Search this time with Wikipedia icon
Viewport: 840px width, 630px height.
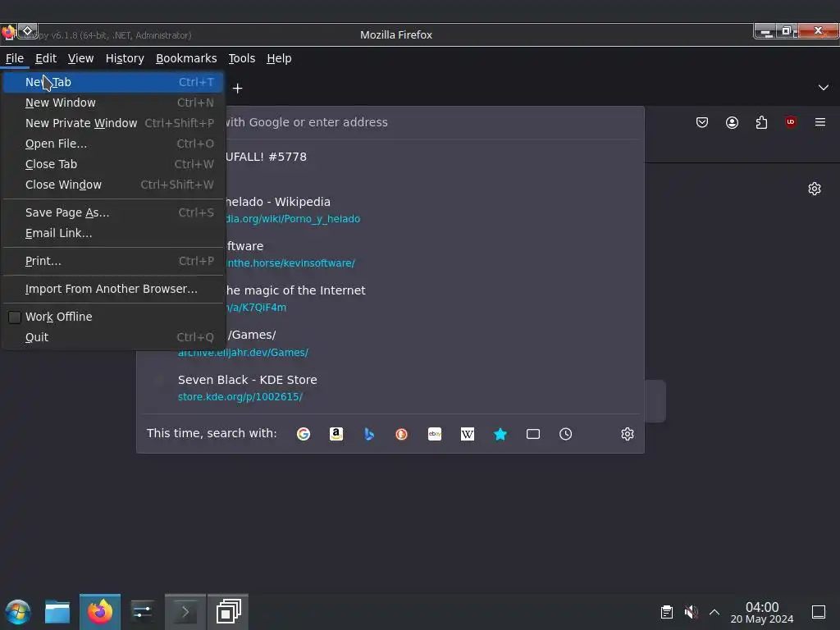coord(467,434)
